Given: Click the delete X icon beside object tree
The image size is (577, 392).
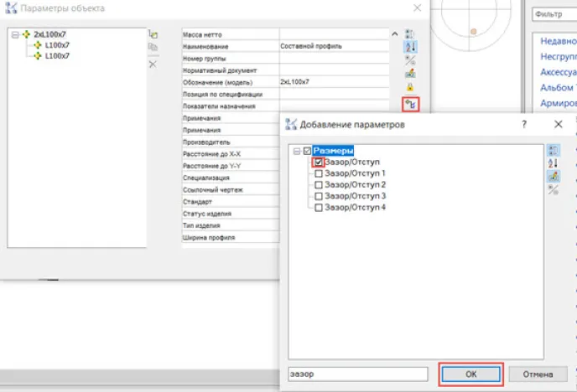Looking at the screenshot, I should (x=153, y=64).
